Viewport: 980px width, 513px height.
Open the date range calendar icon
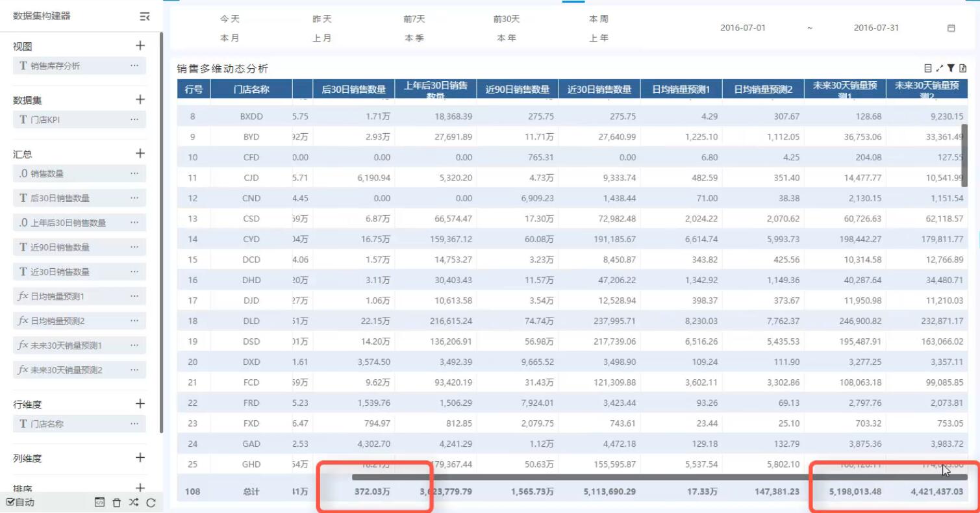(951, 28)
